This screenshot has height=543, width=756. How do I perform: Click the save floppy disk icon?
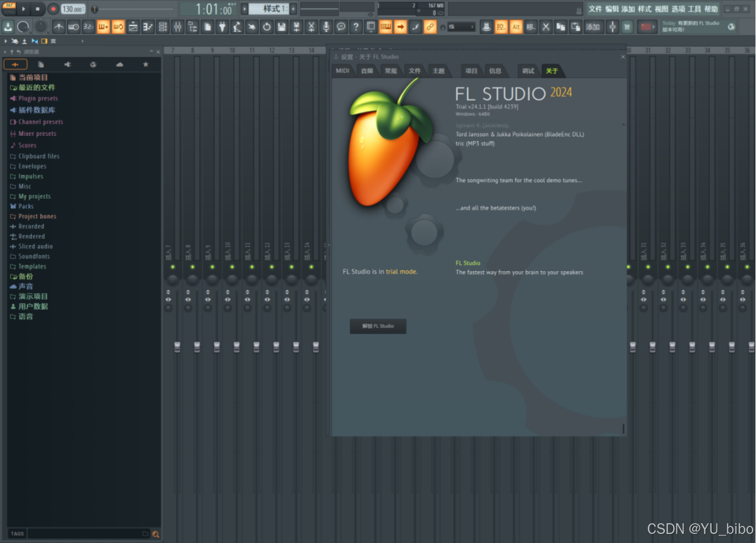coord(282,27)
